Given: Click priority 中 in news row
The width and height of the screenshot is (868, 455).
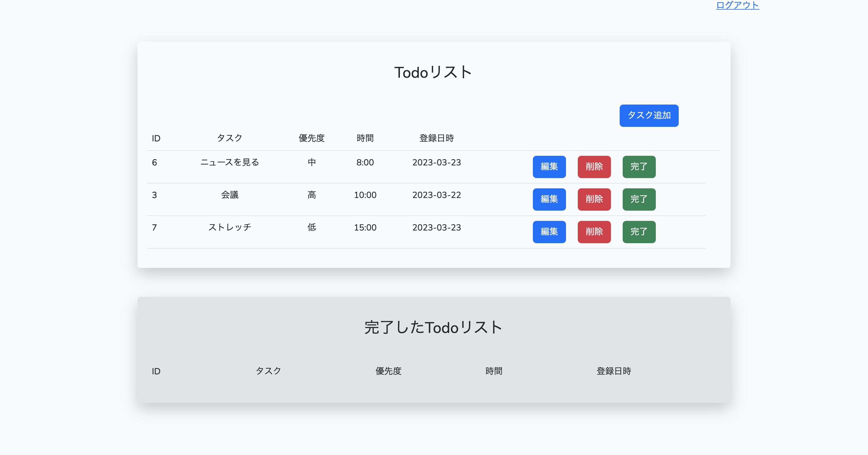Looking at the screenshot, I should pos(311,162).
